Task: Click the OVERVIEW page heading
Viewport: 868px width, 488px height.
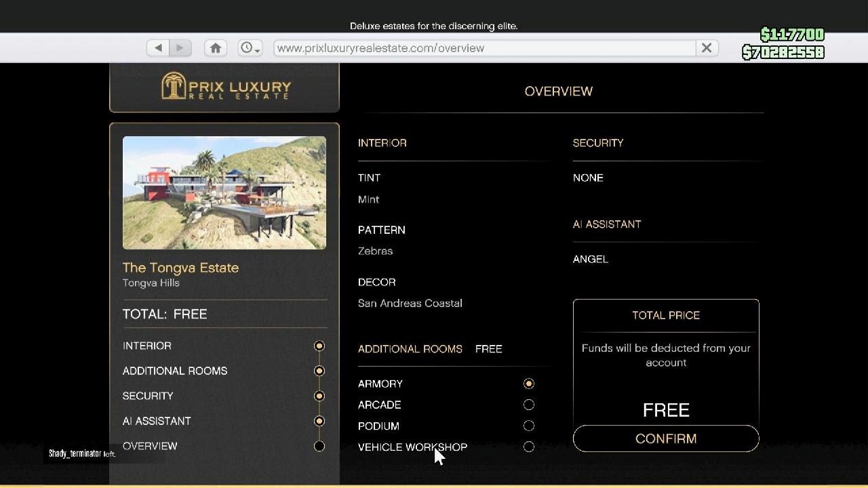Action: pos(559,91)
